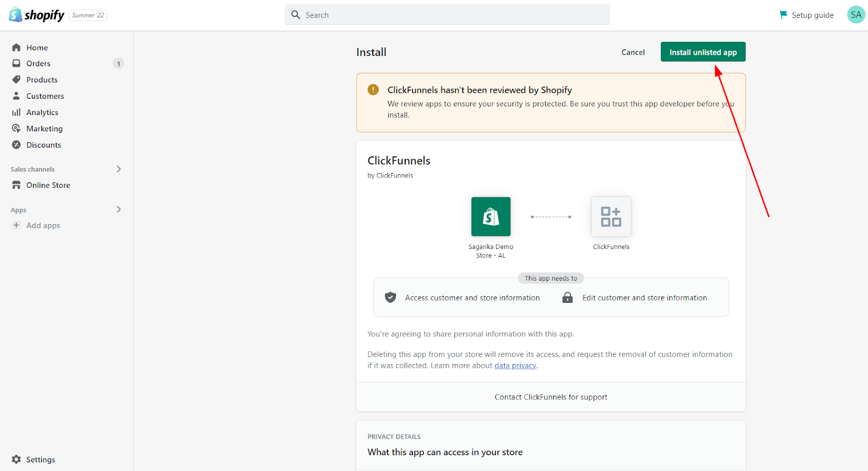The width and height of the screenshot is (868, 471).
Task: Click Contact ClickFunnels for support
Action: pyautogui.click(x=551, y=397)
